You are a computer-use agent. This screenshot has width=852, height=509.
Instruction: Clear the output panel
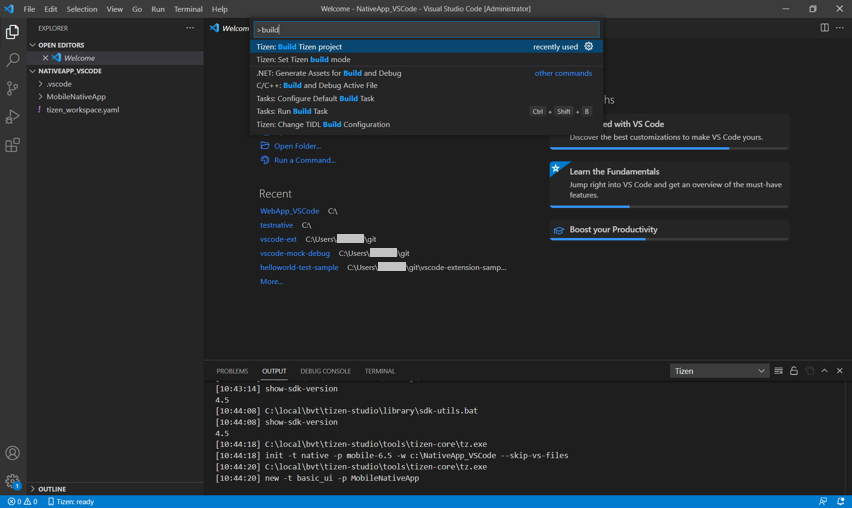778,371
